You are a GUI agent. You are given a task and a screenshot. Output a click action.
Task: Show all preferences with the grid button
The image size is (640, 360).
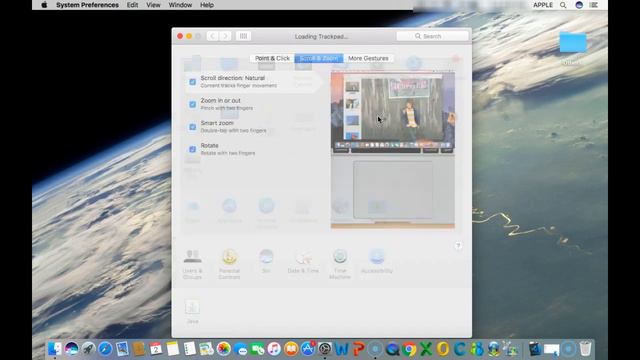(243, 36)
